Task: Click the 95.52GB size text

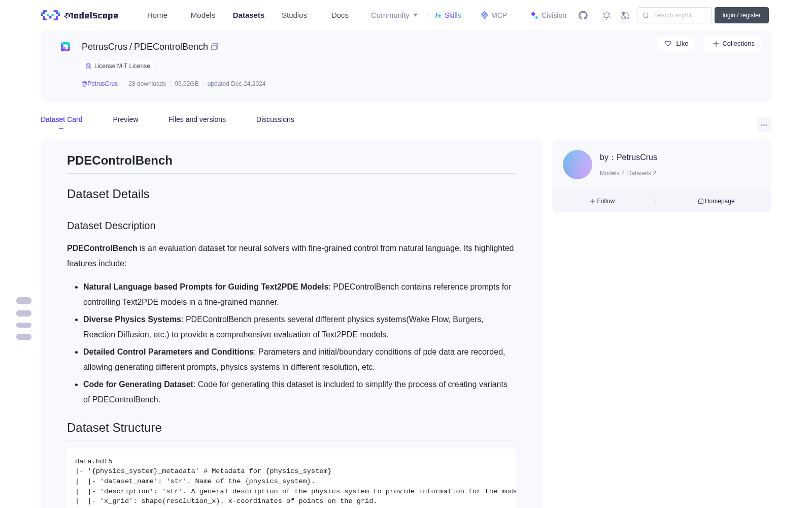Action: (187, 84)
